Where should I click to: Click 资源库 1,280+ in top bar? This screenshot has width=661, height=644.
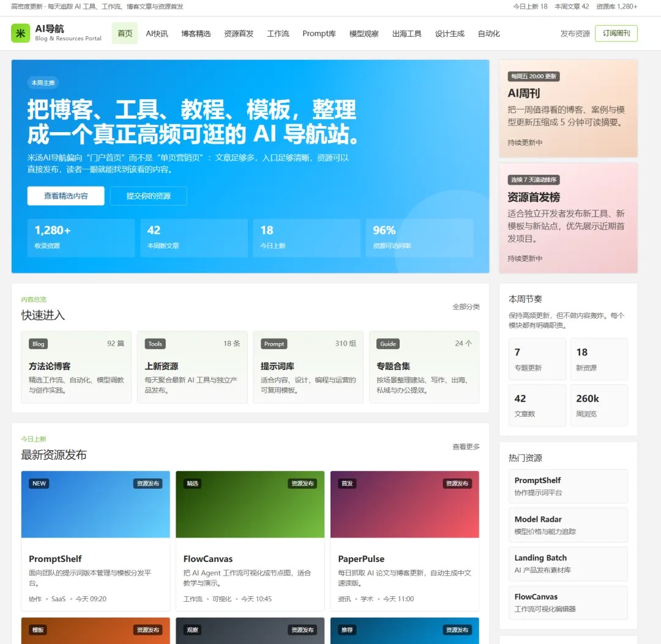[x=616, y=6]
